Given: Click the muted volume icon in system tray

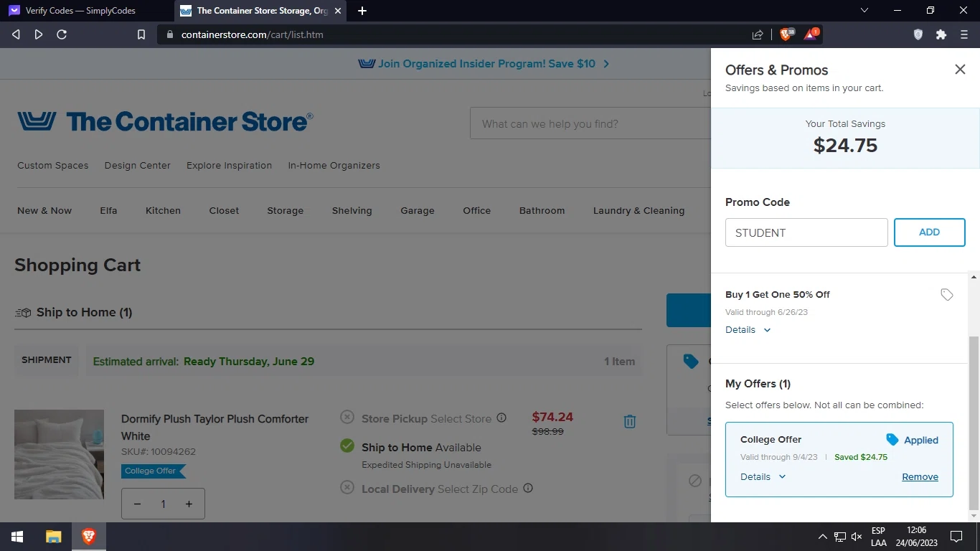Looking at the screenshot, I should (857, 537).
